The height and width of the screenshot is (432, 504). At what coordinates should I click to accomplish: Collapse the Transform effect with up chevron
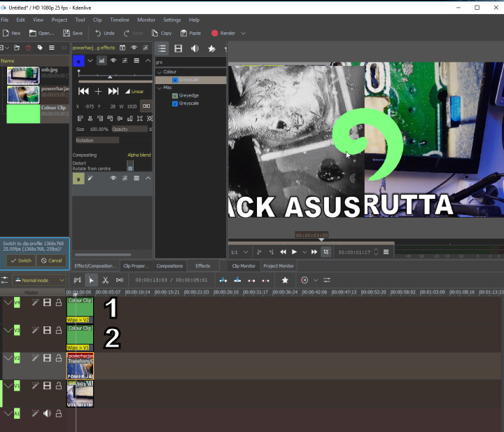coord(148,60)
